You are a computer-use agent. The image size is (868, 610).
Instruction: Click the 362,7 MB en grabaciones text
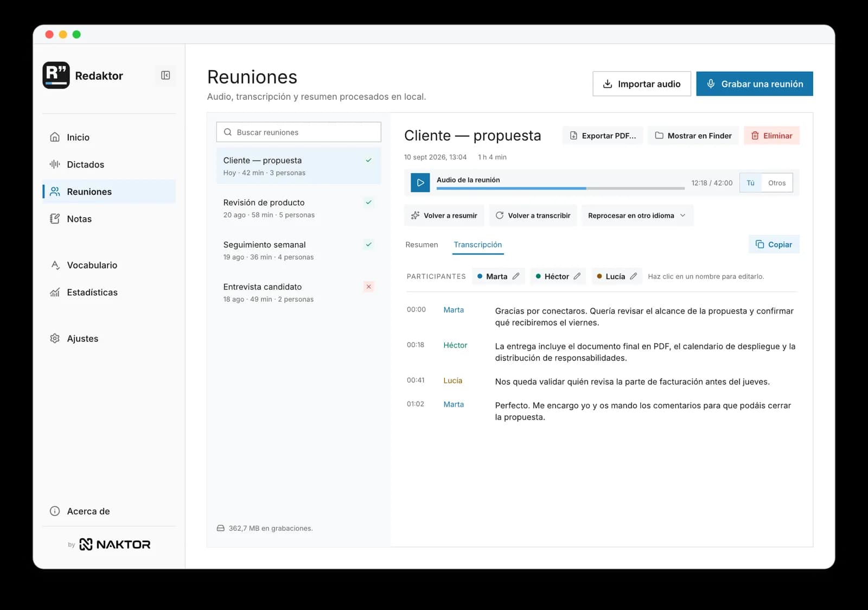click(x=271, y=528)
